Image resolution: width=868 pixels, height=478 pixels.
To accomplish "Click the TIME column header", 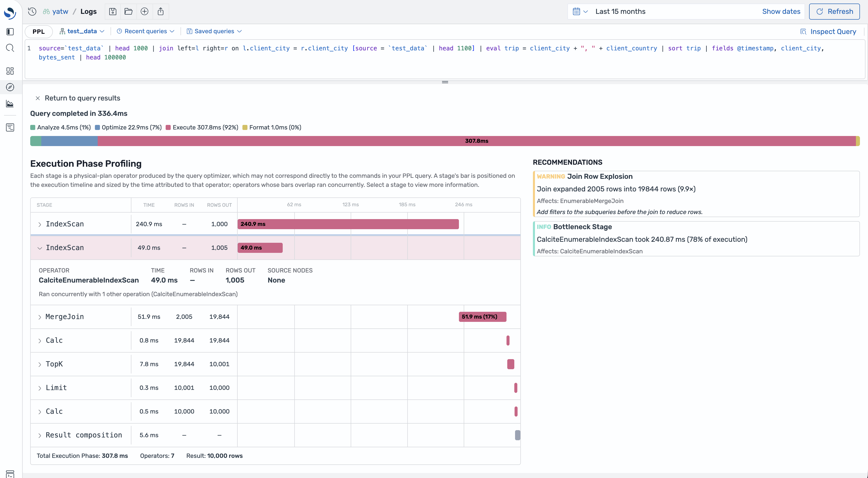I will (x=149, y=205).
